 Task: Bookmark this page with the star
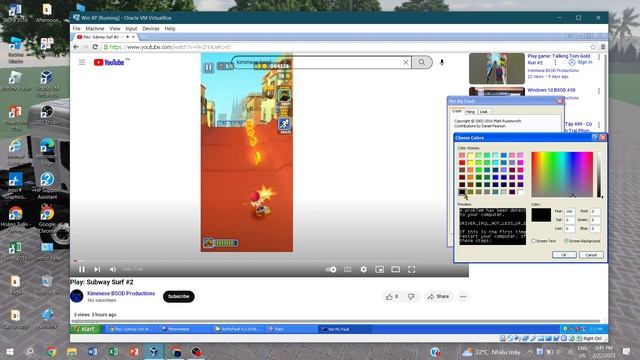tap(593, 47)
